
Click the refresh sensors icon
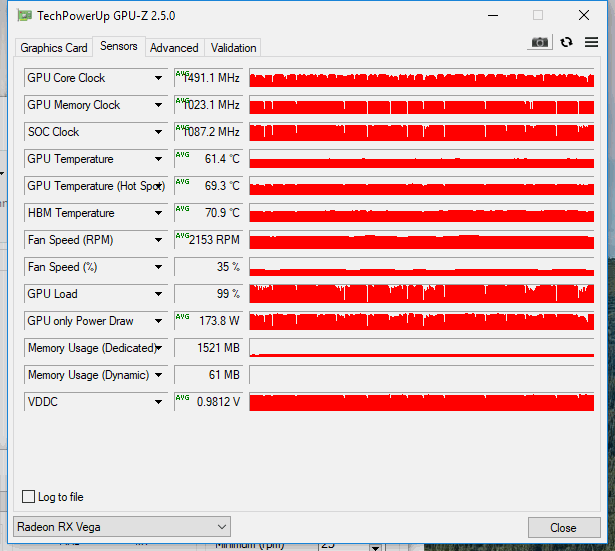[x=566, y=42]
